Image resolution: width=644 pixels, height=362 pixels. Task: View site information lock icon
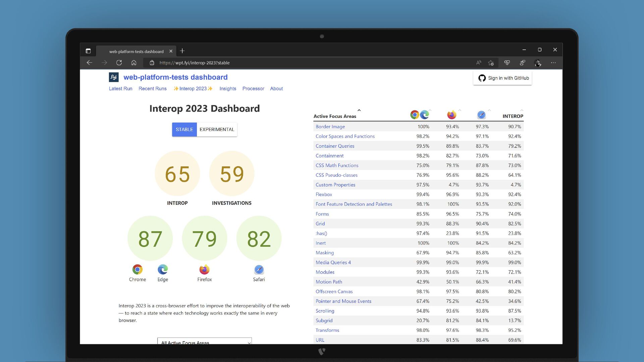(152, 63)
